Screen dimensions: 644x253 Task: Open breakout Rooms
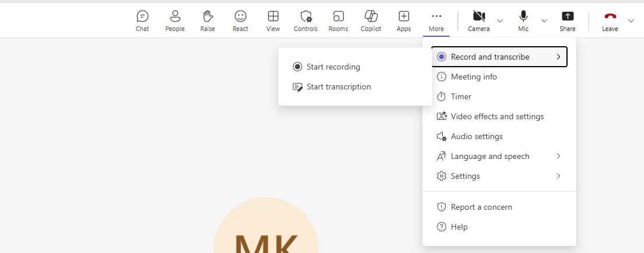tap(338, 21)
